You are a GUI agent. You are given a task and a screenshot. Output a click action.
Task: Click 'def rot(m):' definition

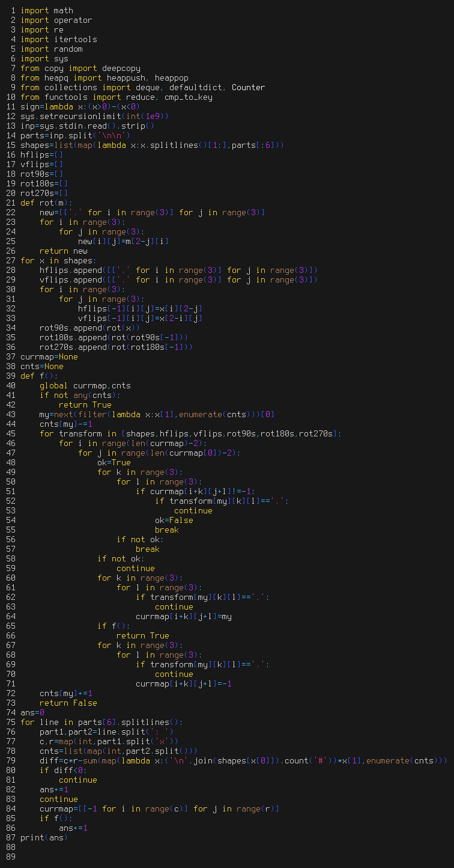pos(47,203)
